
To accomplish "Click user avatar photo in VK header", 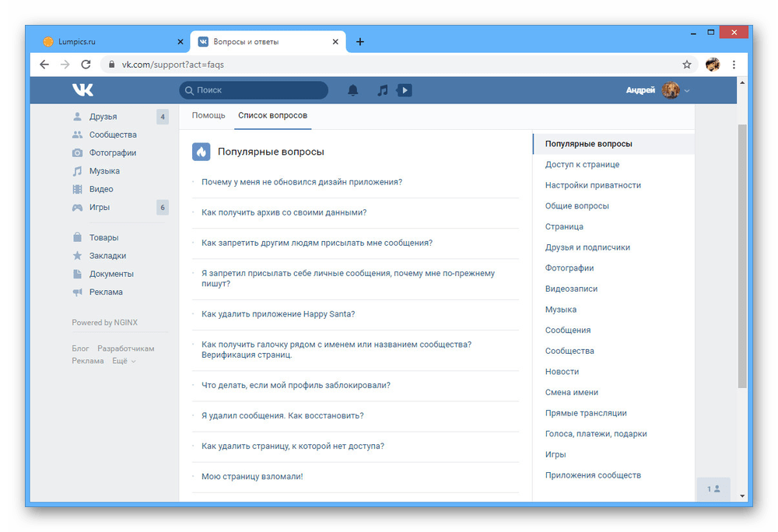I will coord(671,90).
